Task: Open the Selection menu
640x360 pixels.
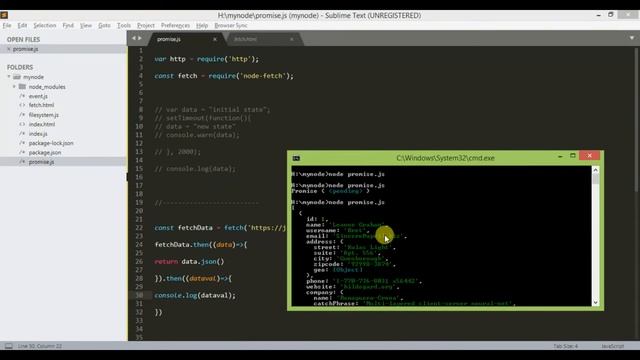Action: point(44,25)
